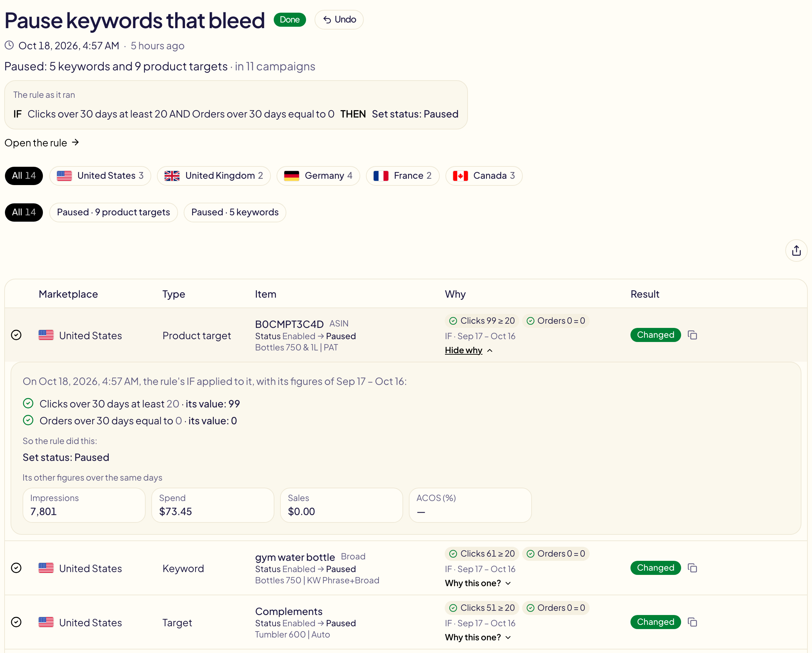
Task: Click the ACOS (%) figure card
Action: tap(470, 505)
